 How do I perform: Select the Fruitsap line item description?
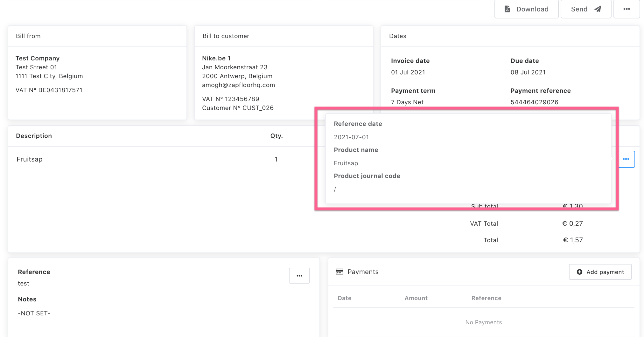tap(29, 159)
